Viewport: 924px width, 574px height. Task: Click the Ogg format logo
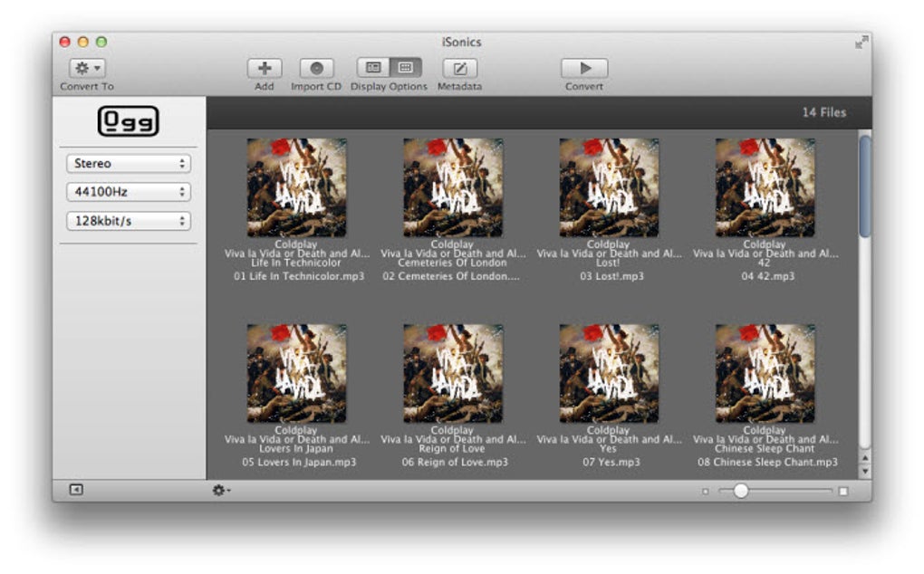click(128, 121)
